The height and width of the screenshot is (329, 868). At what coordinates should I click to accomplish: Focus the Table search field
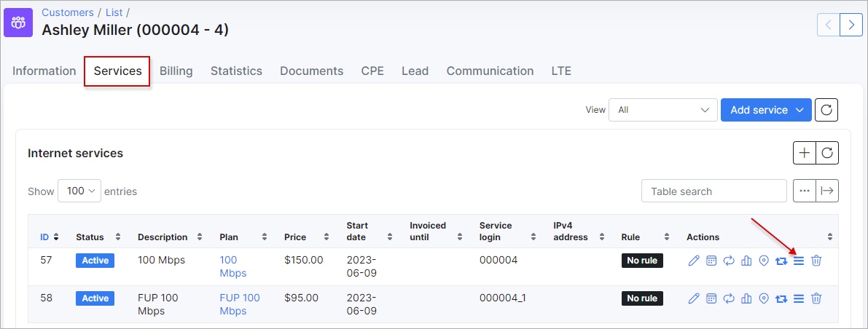point(714,191)
